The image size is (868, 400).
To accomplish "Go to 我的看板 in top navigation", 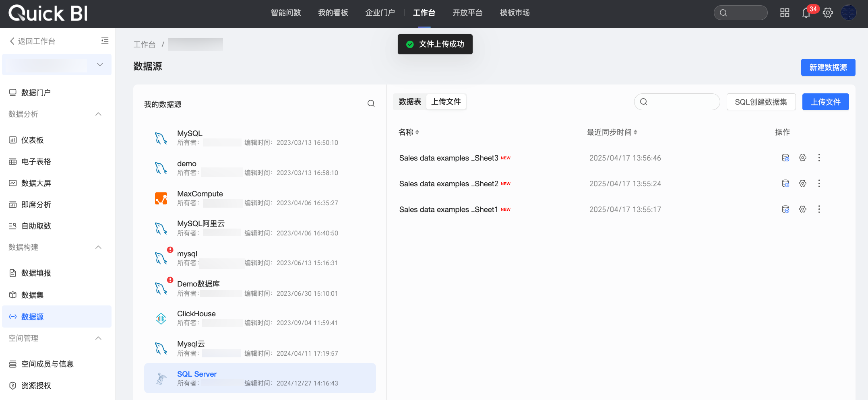I will pos(333,13).
